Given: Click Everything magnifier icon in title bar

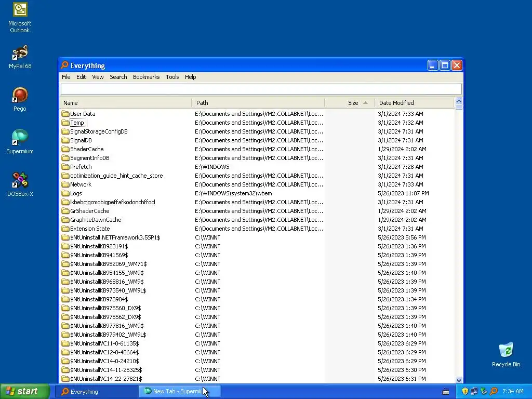Looking at the screenshot, I should (64, 65).
